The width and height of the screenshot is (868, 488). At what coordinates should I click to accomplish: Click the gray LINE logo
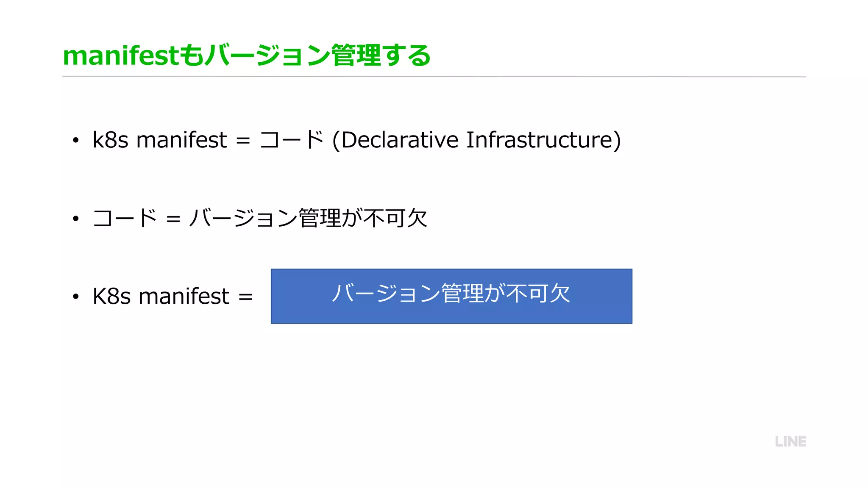point(790,441)
